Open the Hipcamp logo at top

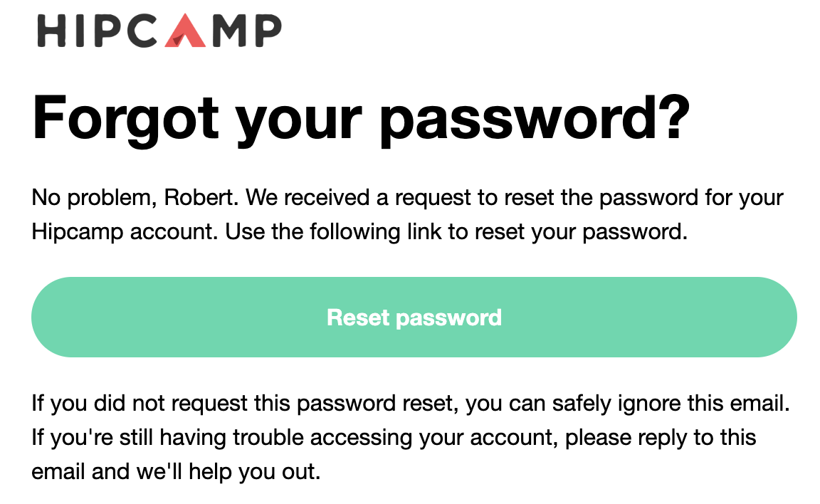click(159, 31)
